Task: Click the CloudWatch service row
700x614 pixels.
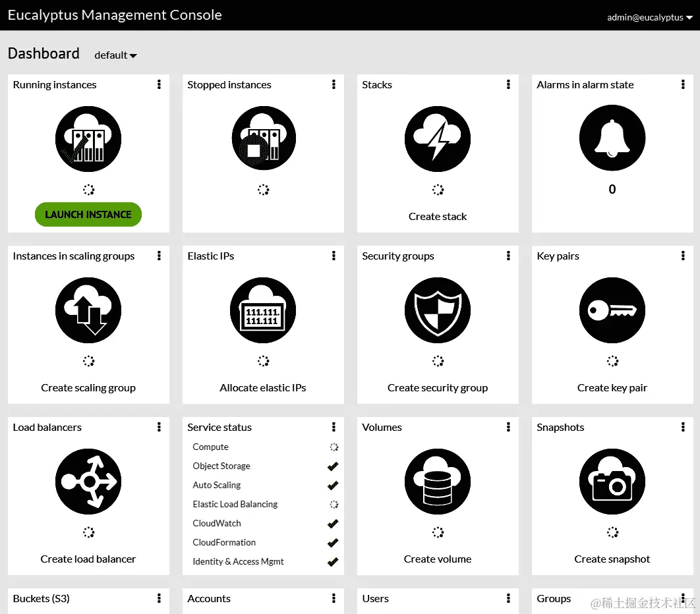Action: pos(263,524)
